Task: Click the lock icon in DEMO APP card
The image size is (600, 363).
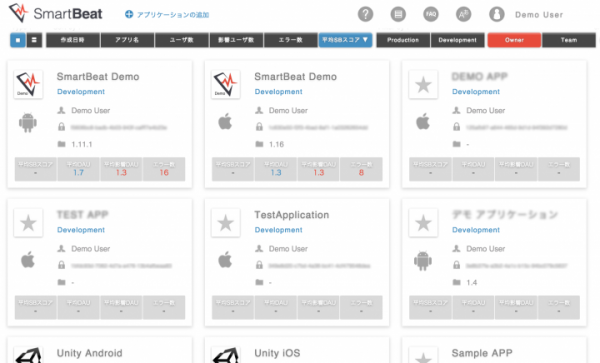Action: point(457,127)
